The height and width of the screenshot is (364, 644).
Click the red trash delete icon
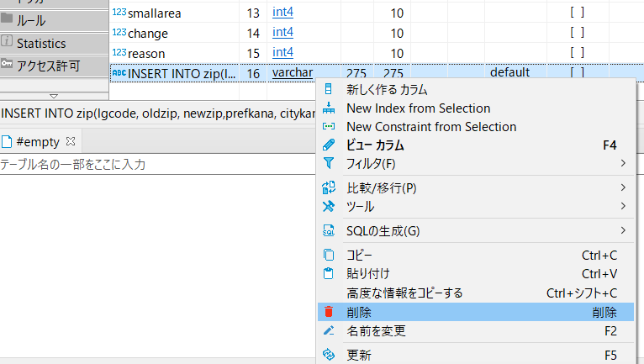[x=328, y=312]
